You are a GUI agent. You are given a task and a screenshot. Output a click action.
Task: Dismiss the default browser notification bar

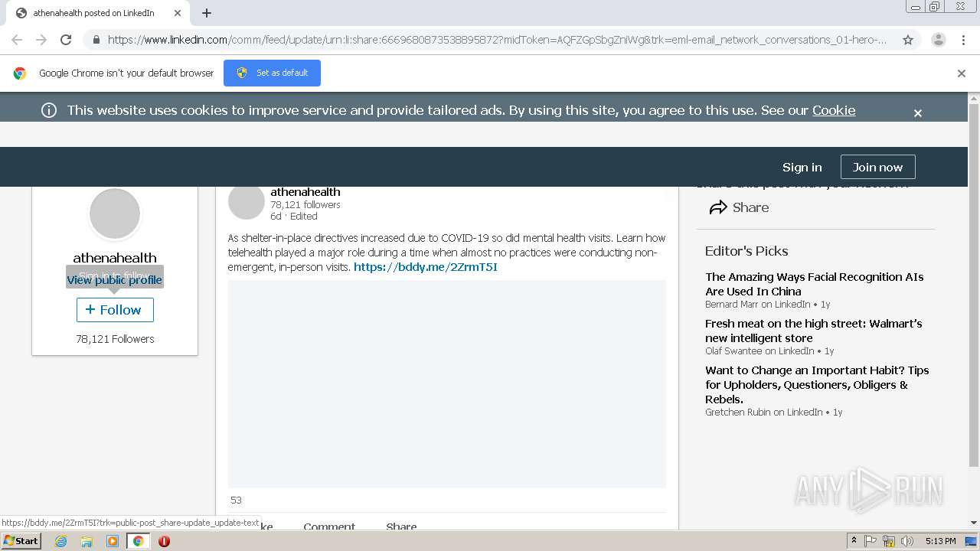(x=962, y=73)
